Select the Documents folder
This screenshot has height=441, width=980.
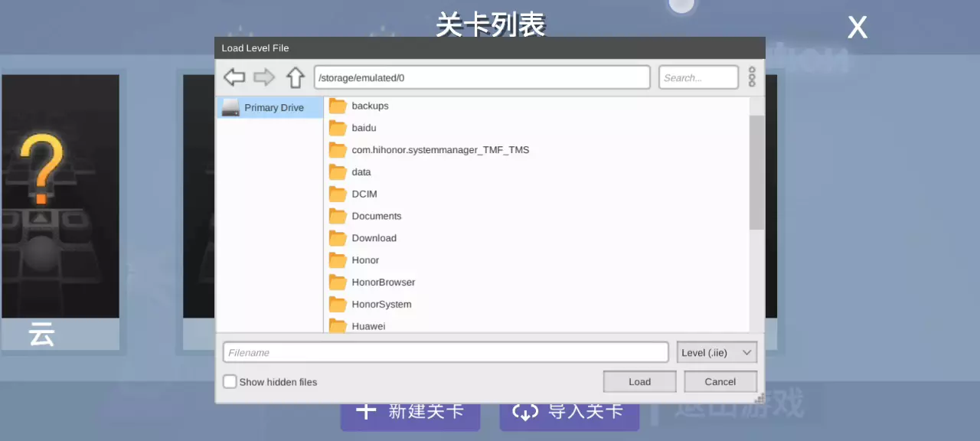tap(376, 216)
